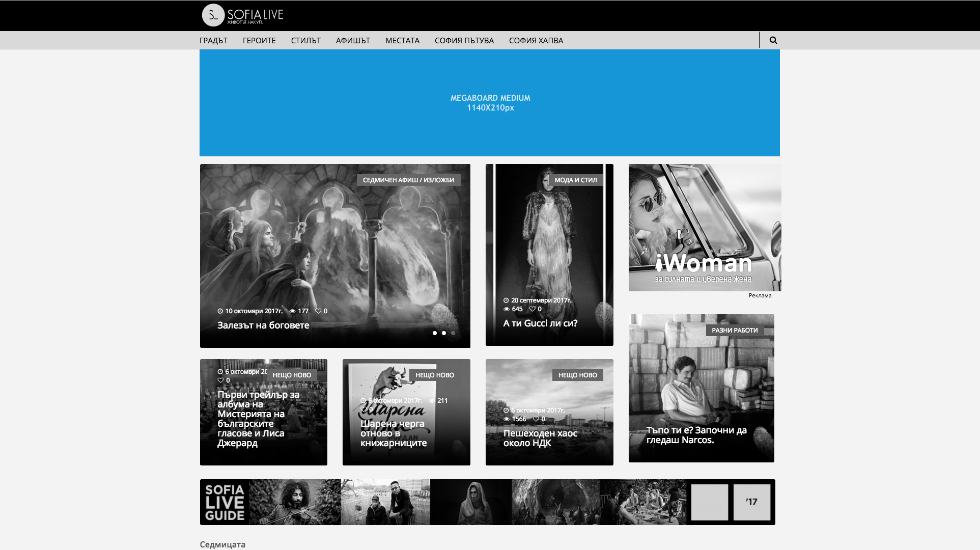The width and height of the screenshot is (980, 550).
Task: Click the Sofia Live Guide banner
Action: coord(487,502)
